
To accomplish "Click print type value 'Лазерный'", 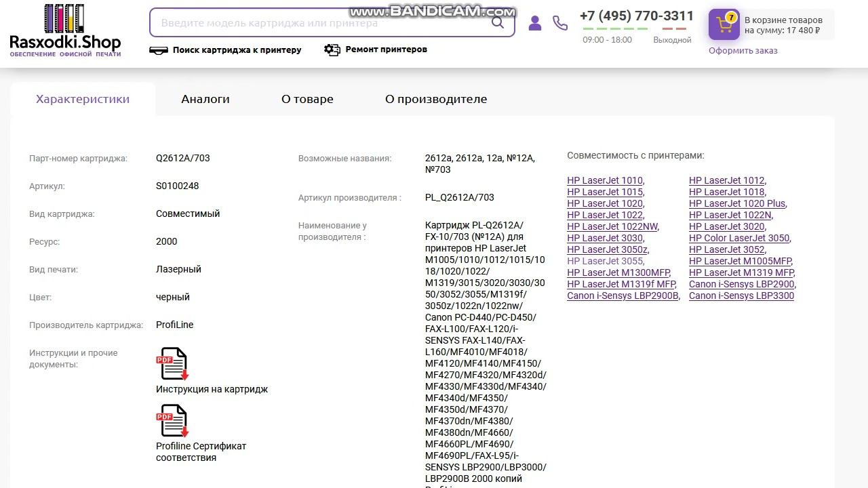I will (x=178, y=269).
